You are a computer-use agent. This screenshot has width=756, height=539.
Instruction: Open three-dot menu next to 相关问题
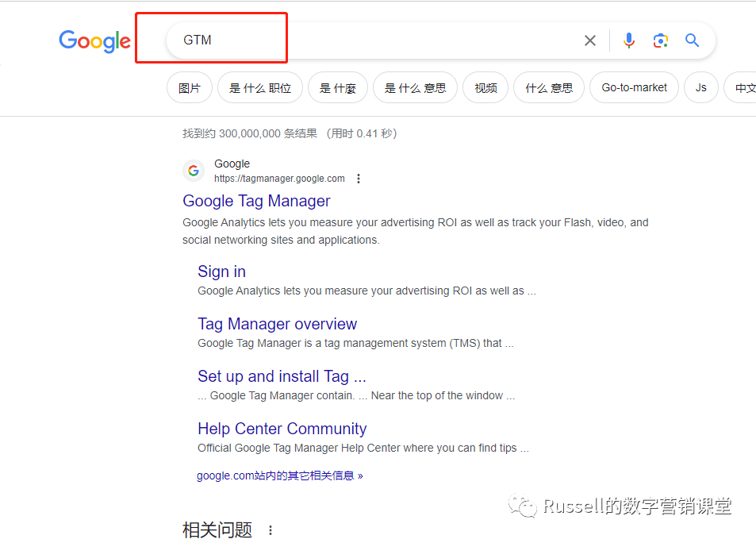pos(271,529)
